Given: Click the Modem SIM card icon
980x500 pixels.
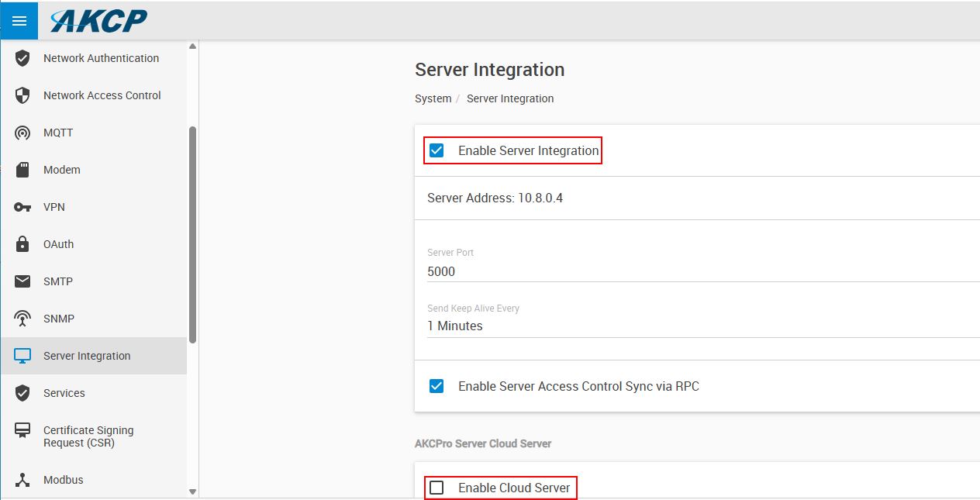Looking at the screenshot, I should tap(22, 170).
